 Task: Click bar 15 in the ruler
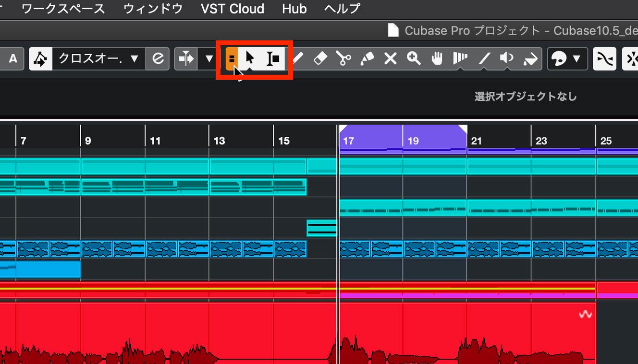[284, 141]
